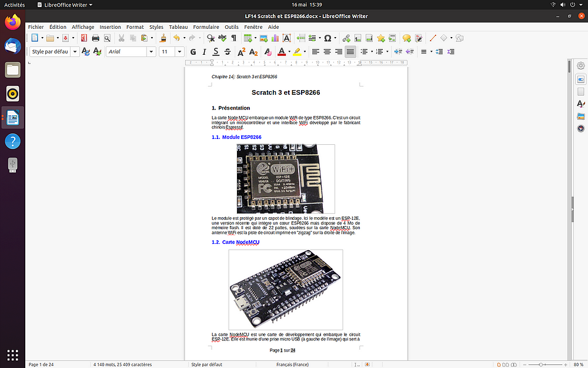Open sidebar Styles panel
This screenshot has width=588, height=368.
click(x=581, y=104)
